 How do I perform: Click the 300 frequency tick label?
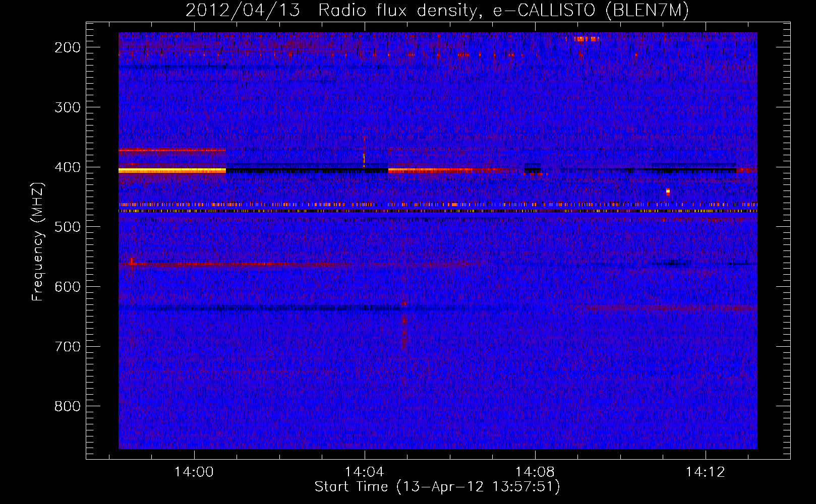(x=68, y=107)
